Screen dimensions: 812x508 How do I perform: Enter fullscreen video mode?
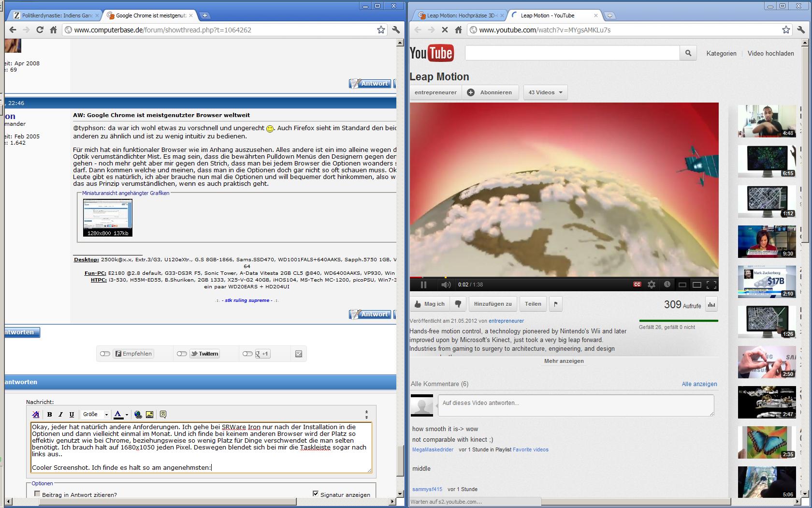pos(711,284)
